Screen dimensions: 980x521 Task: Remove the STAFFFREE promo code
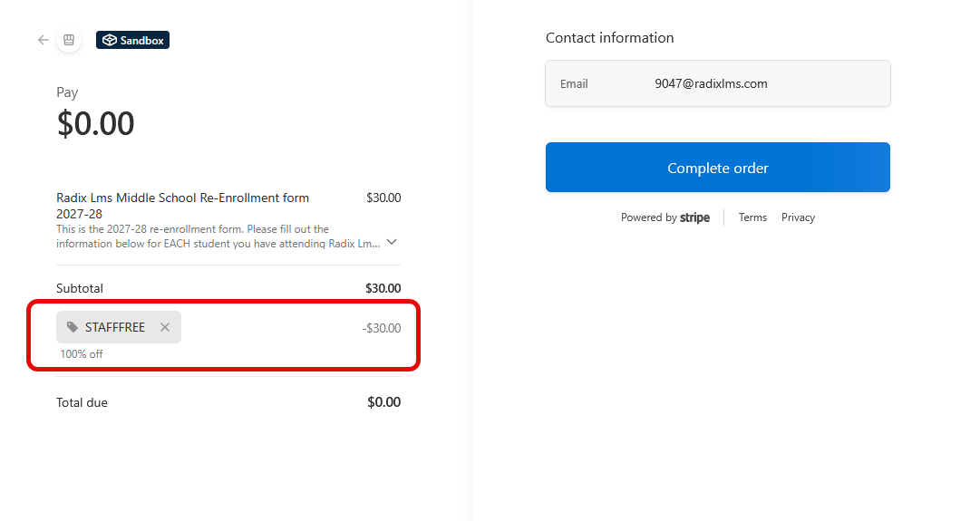pos(165,327)
